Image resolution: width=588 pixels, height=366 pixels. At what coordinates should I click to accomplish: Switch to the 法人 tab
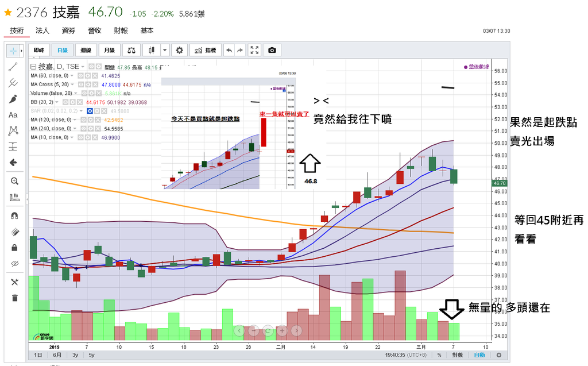tap(42, 31)
